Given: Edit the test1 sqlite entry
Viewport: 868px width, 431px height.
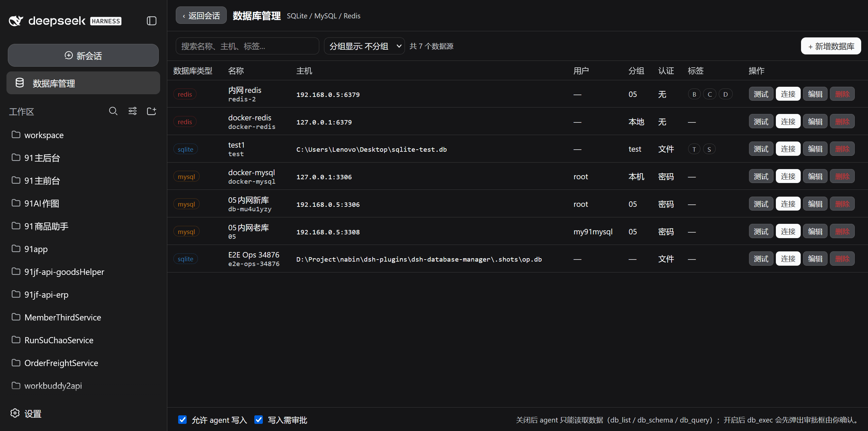Looking at the screenshot, I should [x=815, y=149].
